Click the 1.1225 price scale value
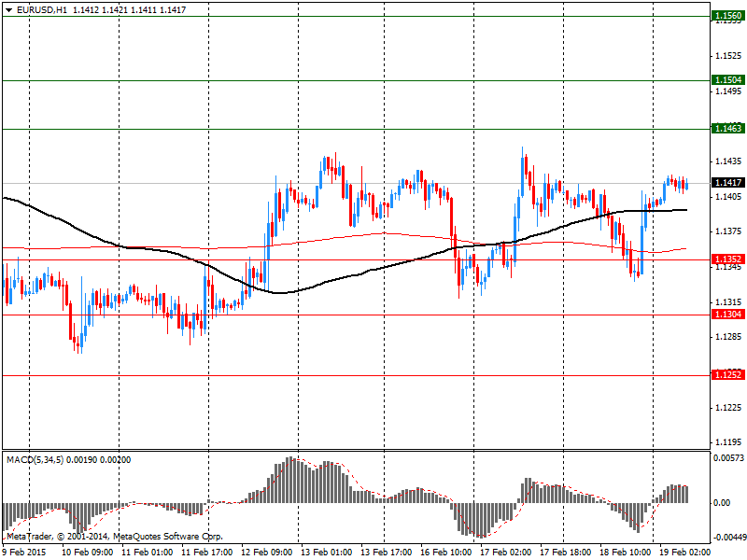The image size is (747, 560). click(x=729, y=408)
